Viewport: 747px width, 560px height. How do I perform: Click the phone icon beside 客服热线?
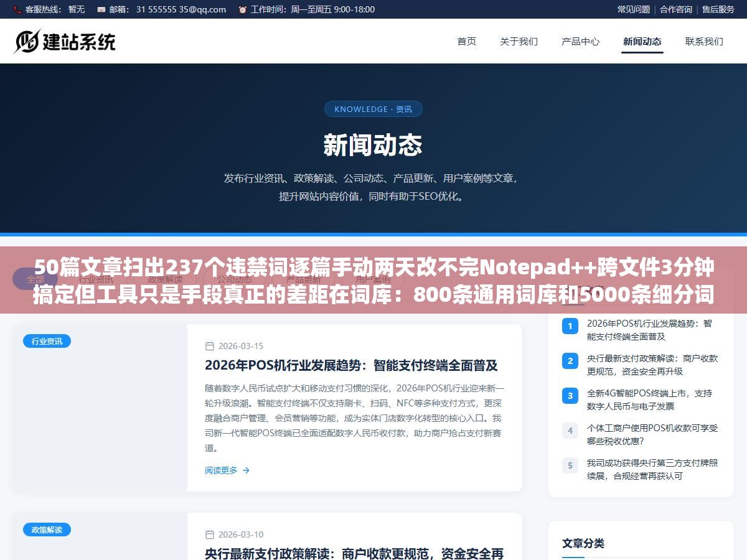17,9
